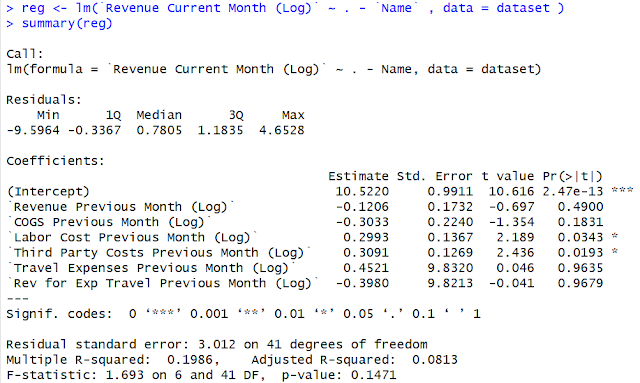
Task: Click the lm(formula = ...) call text
Action: coord(273,69)
